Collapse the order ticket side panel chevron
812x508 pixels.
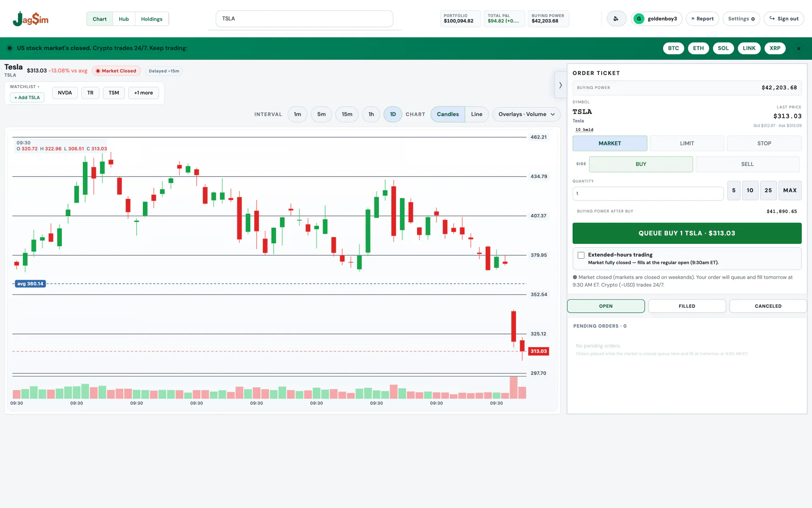(560, 85)
